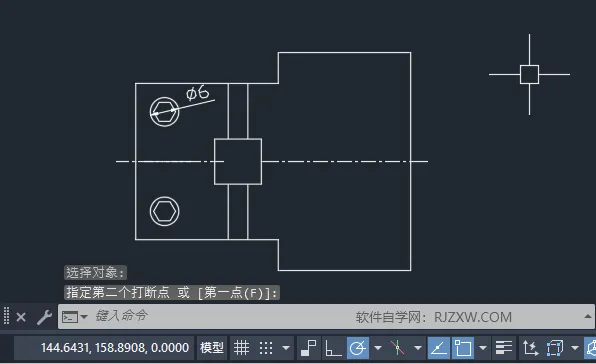
Task: Toggle isometric drafting icon
Action: (x=398, y=348)
